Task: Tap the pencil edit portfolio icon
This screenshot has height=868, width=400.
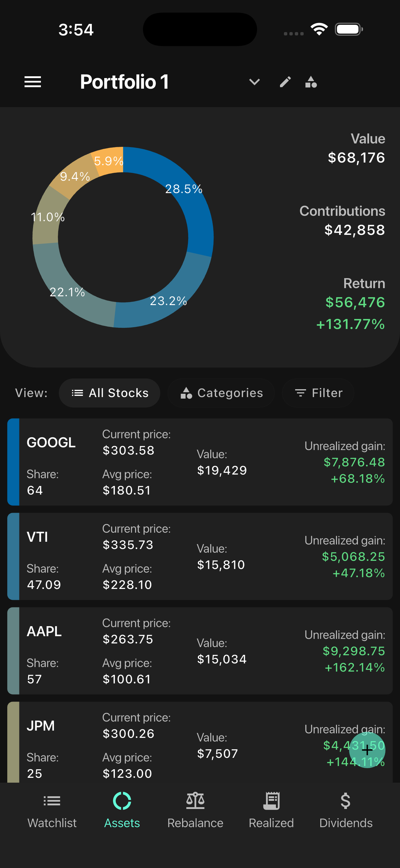Action: pyautogui.click(x=285, y=82)
